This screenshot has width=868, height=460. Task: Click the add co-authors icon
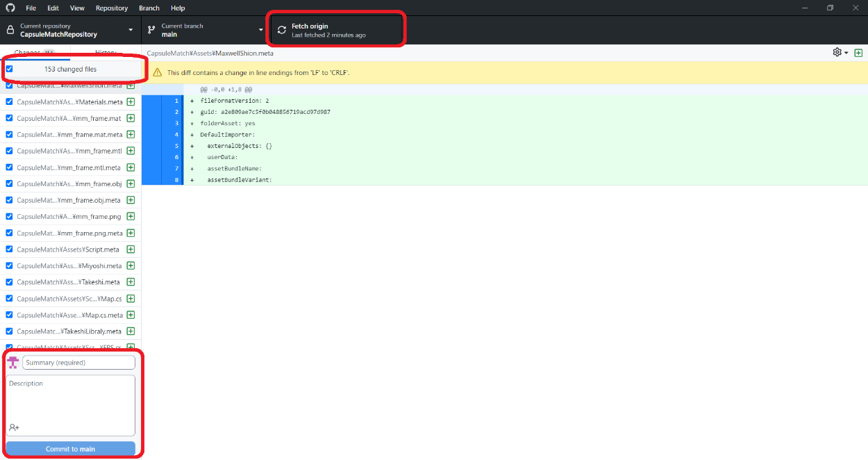pos(15,427)
